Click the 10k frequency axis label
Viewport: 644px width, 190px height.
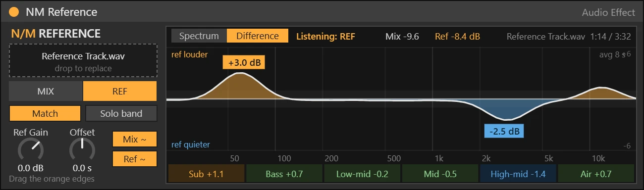599,159
